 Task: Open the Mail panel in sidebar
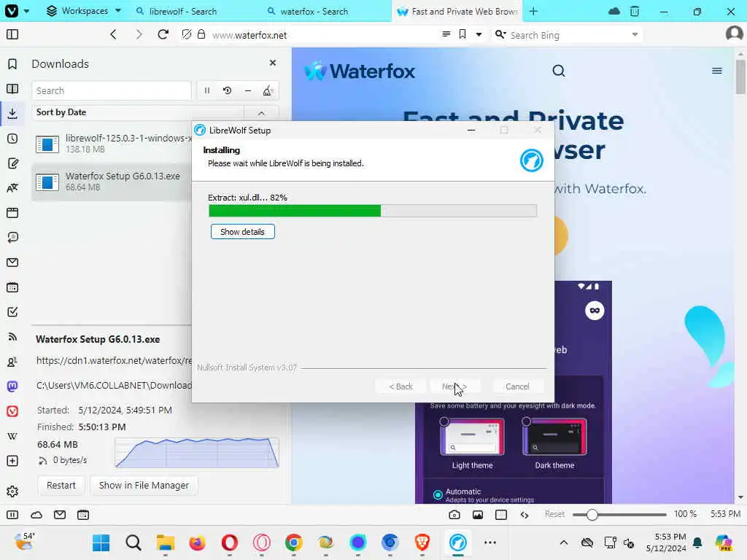(x=12, y=262)
